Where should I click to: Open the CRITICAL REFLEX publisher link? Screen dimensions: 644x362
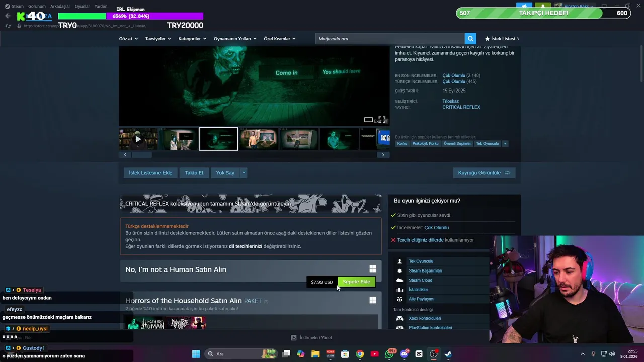461,107
